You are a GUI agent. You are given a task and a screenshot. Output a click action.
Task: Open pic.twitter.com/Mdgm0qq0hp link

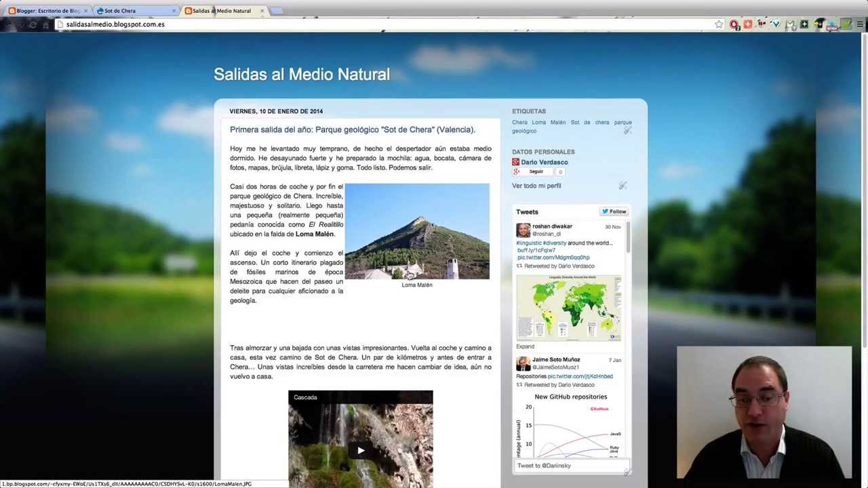point(553,258)
